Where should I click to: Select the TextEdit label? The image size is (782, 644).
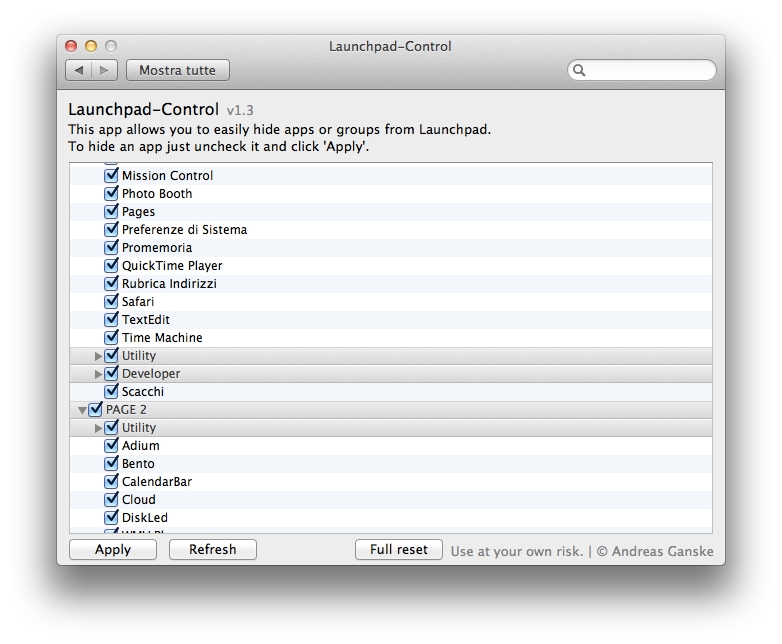(146, 319)
